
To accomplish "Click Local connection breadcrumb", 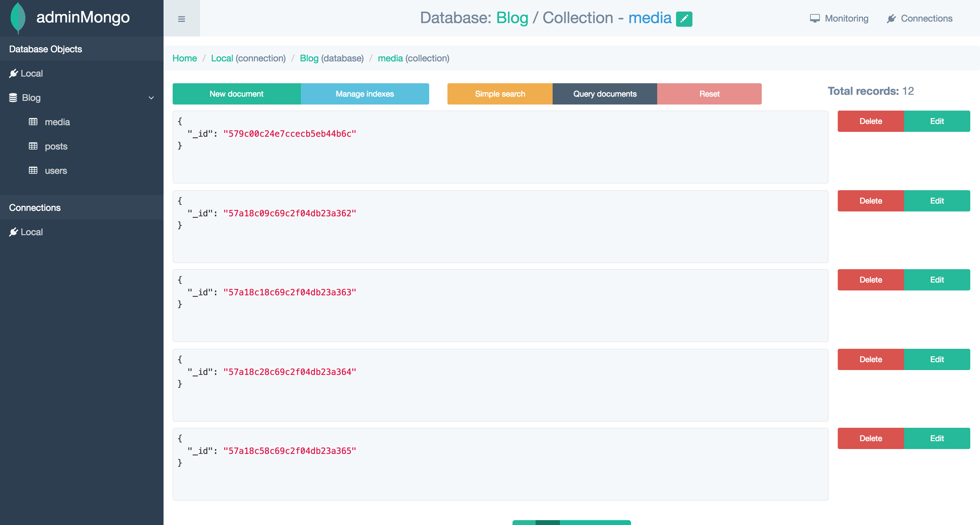I will click(x=222, y=58).
